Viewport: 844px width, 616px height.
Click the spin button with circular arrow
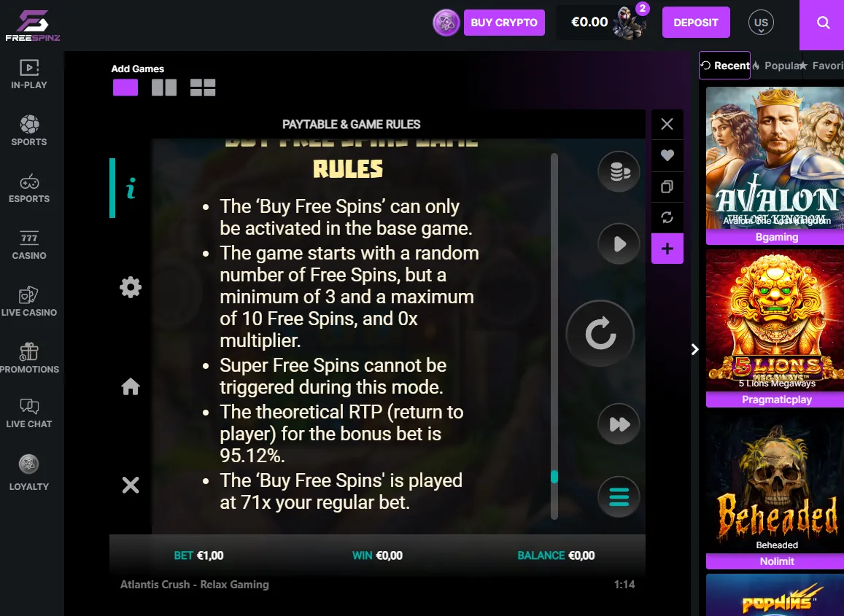(x=600, y=334)
